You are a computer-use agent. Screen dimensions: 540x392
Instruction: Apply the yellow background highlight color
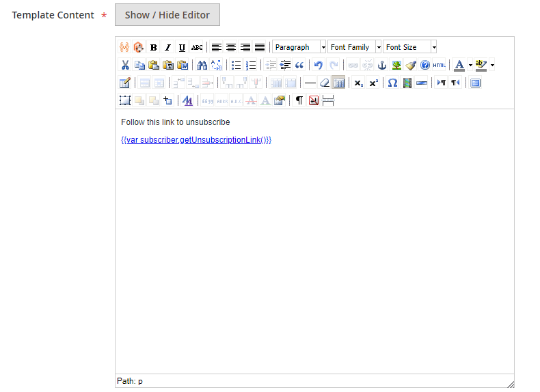pyautogui.click(x=481, y=65)
